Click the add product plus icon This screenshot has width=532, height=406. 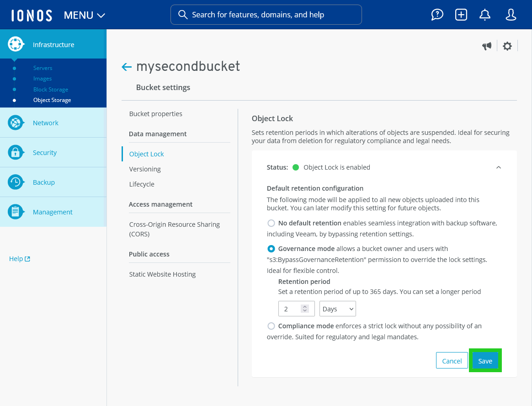pos(461,14)
